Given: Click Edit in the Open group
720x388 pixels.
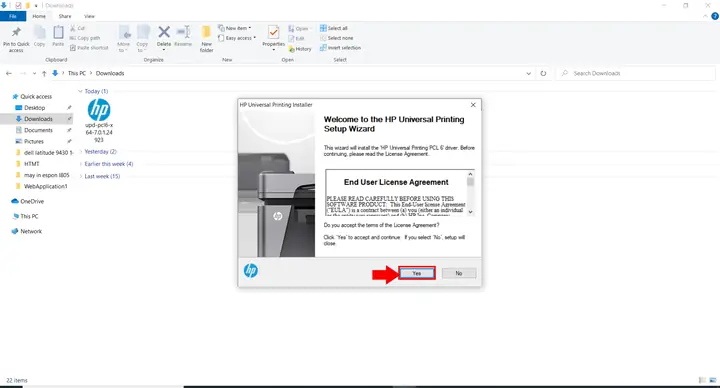Looking at the screenshot, I should pos(297,39).
